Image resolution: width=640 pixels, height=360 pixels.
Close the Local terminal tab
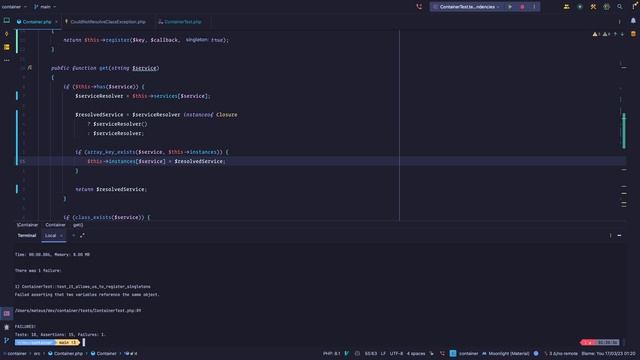click(61, 236)
